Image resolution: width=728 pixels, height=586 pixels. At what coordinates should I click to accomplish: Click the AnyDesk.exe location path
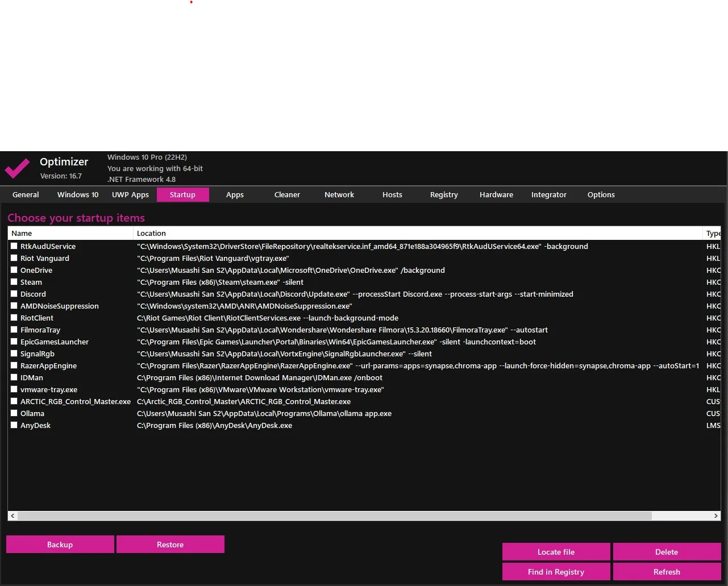pos(215,425)
